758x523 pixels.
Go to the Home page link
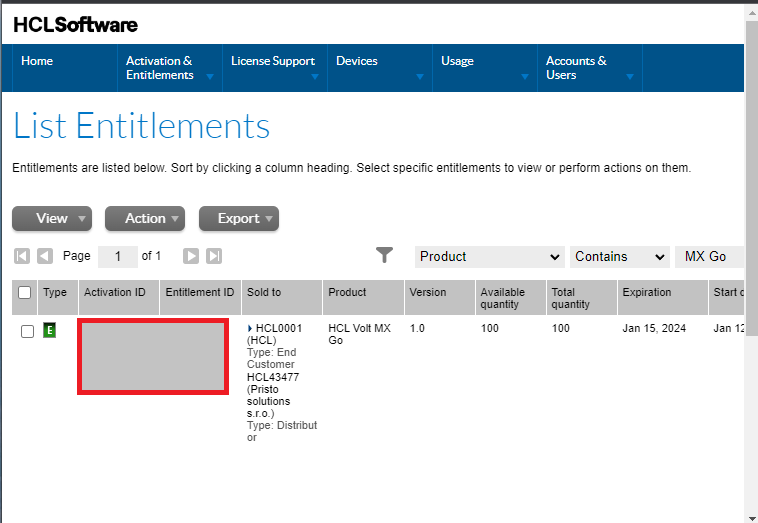(x=37, y=62)
